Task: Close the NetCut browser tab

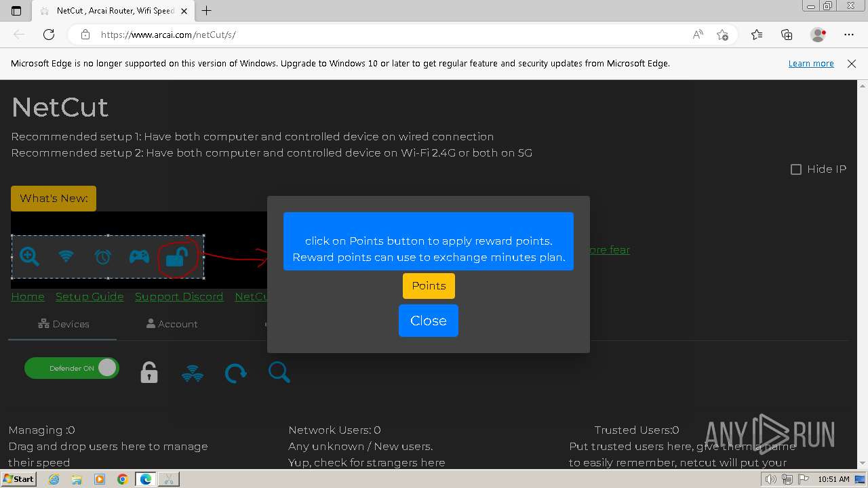Action: pyautogui.click(x=184, y=11)
